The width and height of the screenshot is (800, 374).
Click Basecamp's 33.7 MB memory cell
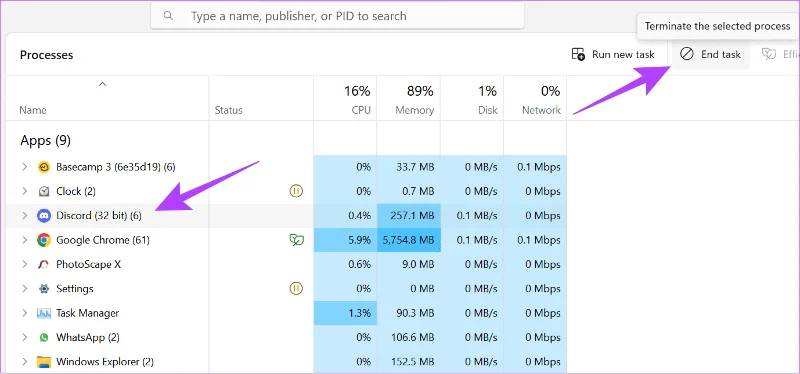click(x=409, y=167)
